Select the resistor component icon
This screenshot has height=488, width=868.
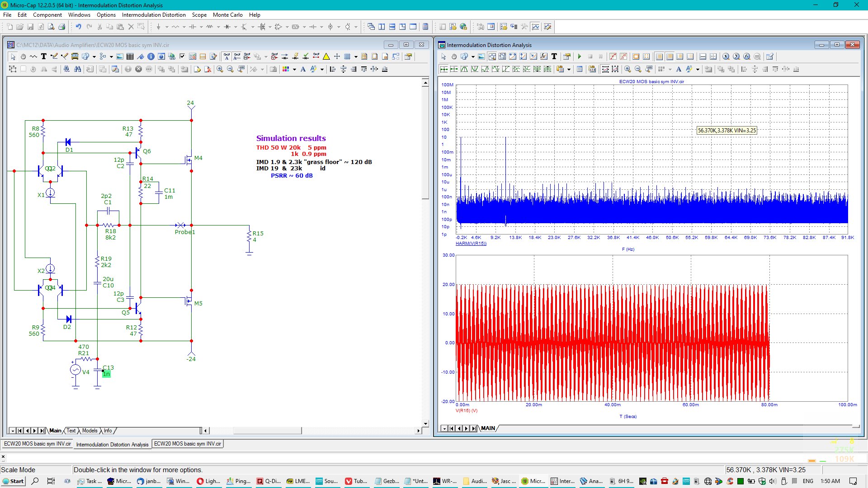[175, 27]
